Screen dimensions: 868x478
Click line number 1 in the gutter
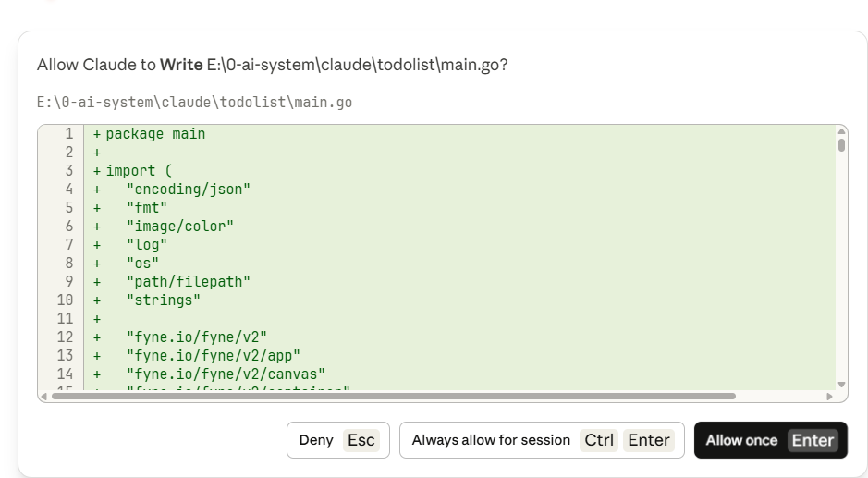point(69,134)
